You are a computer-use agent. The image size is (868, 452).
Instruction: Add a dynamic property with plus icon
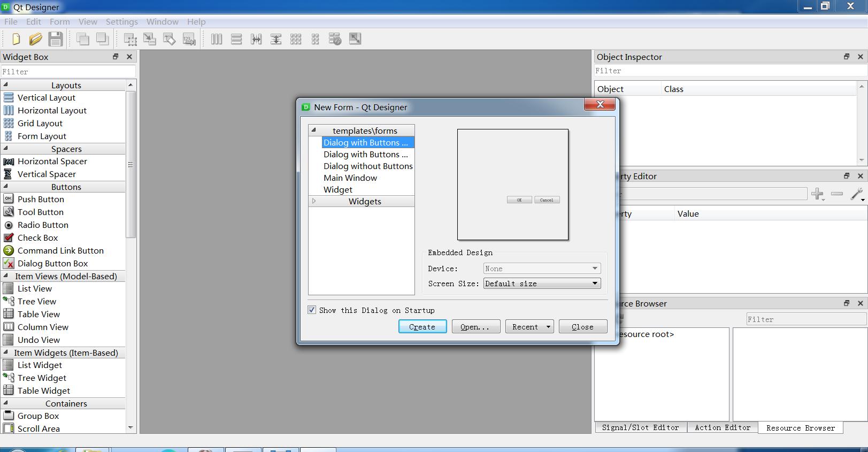pyautogui.click(x=817, y=194)
